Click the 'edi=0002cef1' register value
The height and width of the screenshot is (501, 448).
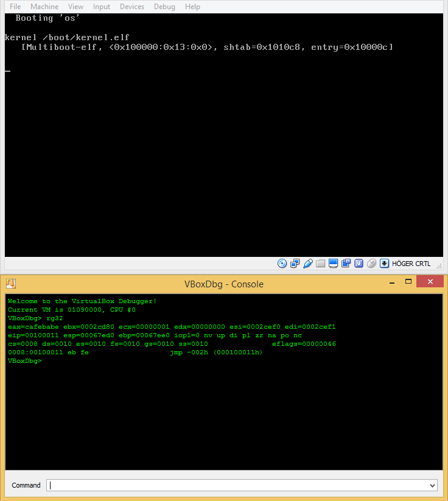tap(310, 327)
